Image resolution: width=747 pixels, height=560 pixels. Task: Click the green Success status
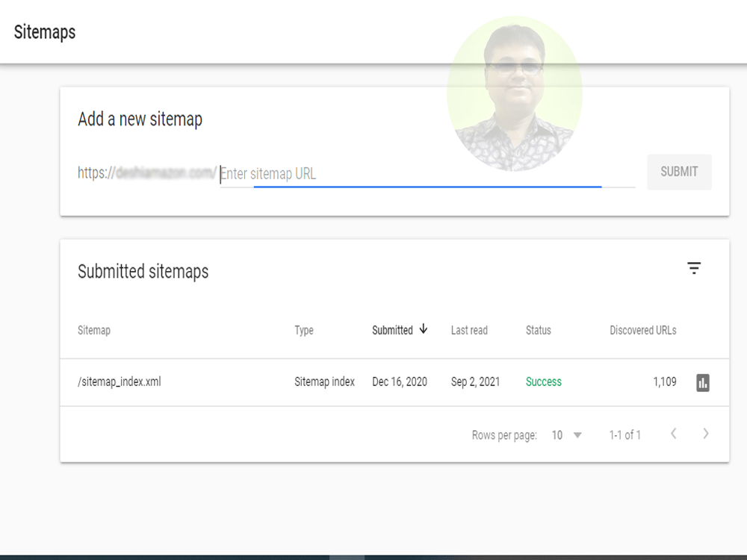[x=544, y=382]
